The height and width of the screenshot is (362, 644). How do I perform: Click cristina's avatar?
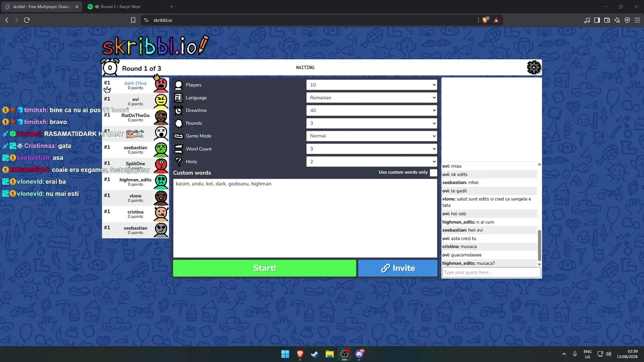(x=161, y=214)
